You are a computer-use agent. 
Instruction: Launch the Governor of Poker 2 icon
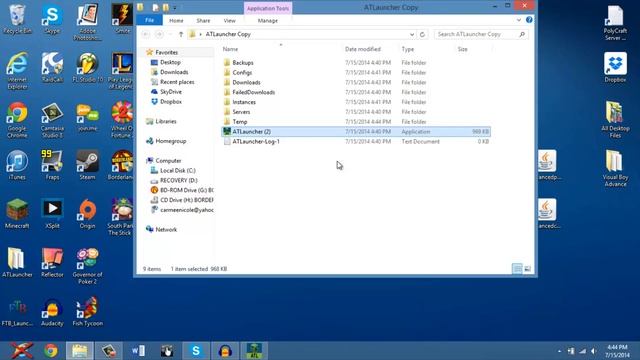[x=87, y=266]
